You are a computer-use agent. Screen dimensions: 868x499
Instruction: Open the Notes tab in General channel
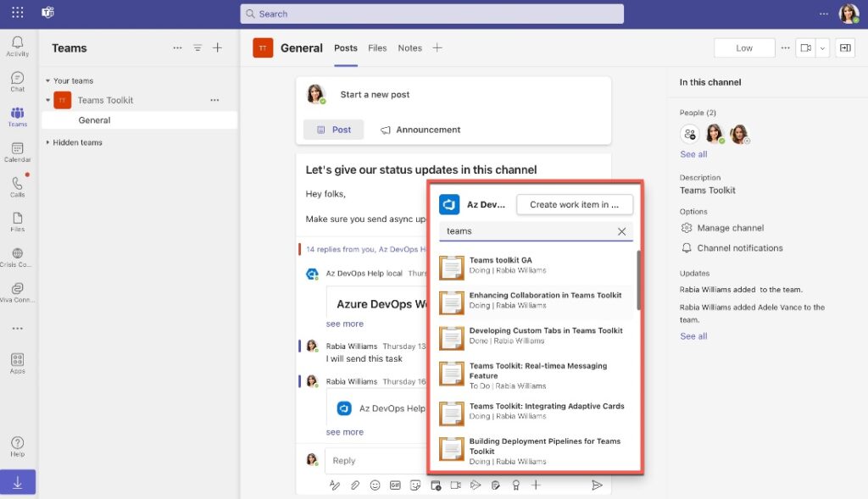409,48
